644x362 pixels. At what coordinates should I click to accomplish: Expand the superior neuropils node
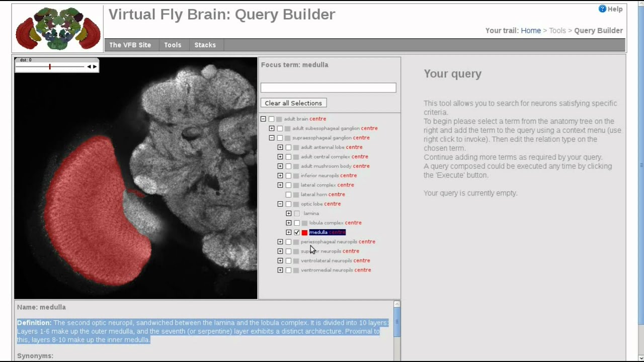coord(280,251)
